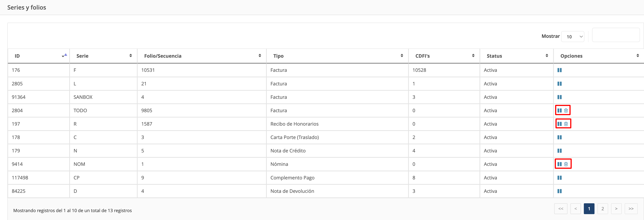Pause the Nota de Devolución series D
This screenshot has width=644, height=220.
coord(559,191)
